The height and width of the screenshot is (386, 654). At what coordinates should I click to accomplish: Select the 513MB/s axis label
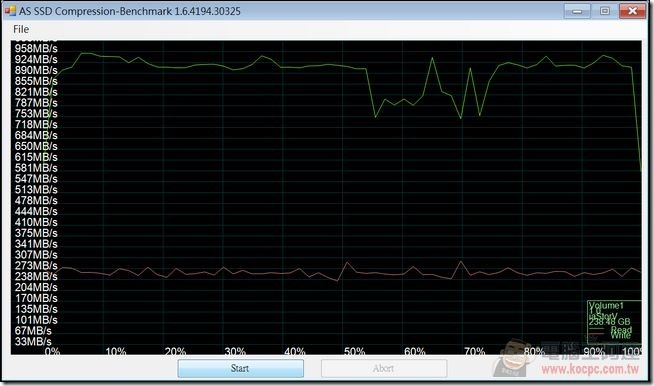pos(36,189)
